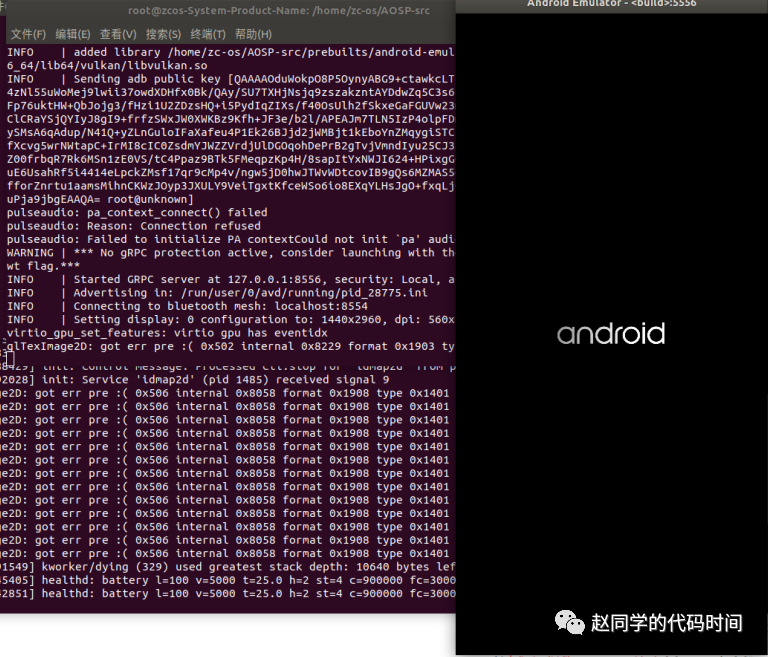Open the 终端(T) menu in the terminal
Screen dimensions: 768x657
pos(208,34)
